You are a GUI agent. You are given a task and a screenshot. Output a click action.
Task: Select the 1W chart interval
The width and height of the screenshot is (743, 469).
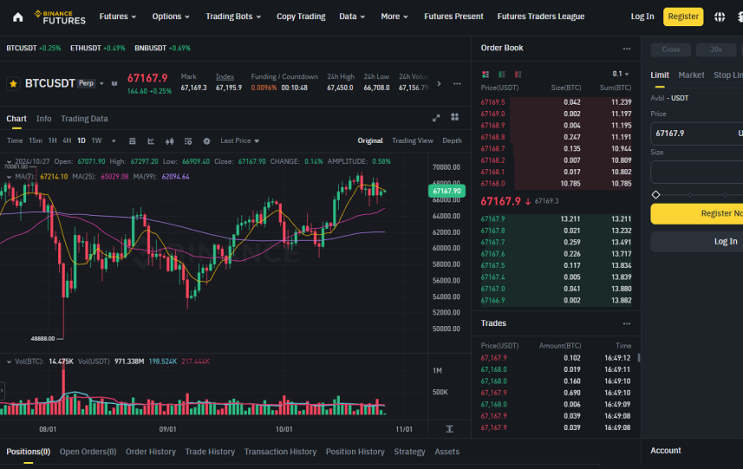tap(97, 141)
